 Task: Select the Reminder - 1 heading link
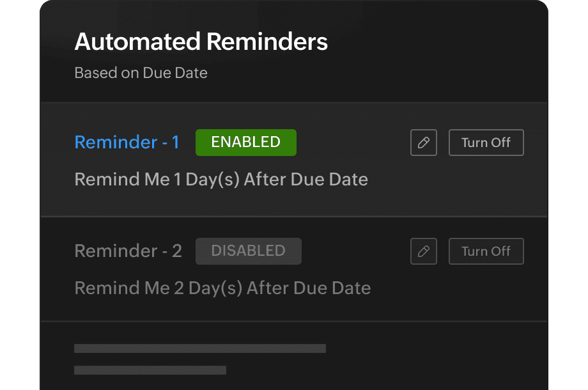127,142
